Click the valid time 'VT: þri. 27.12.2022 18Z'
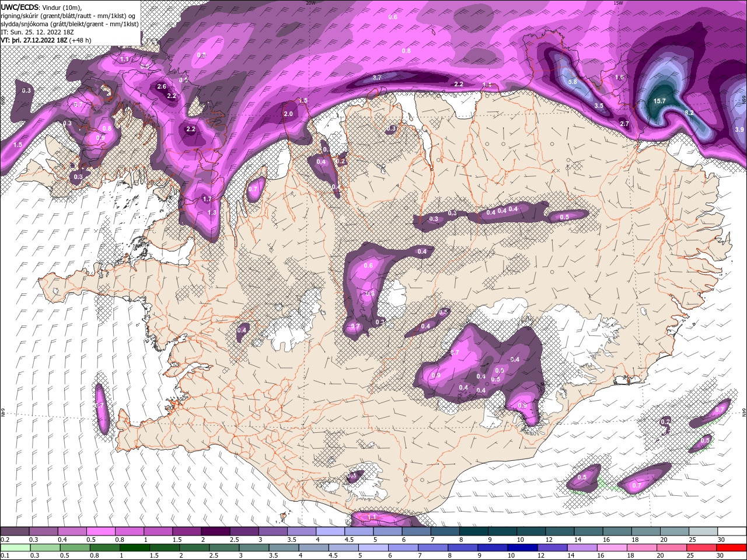 tap(34, 40)
